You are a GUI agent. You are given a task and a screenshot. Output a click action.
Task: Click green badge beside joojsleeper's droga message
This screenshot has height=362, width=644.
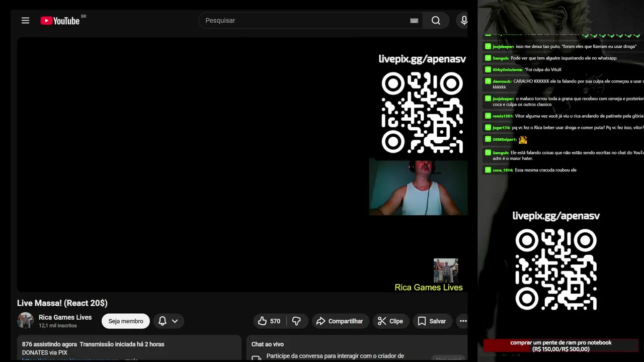click(488, 46)
